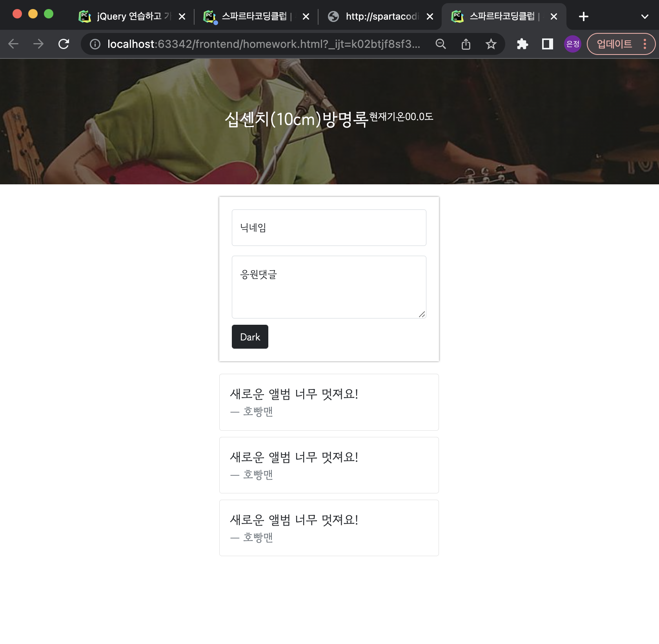Open Chrome three-dot menu

pyautogui.click(x=645, y=44)
